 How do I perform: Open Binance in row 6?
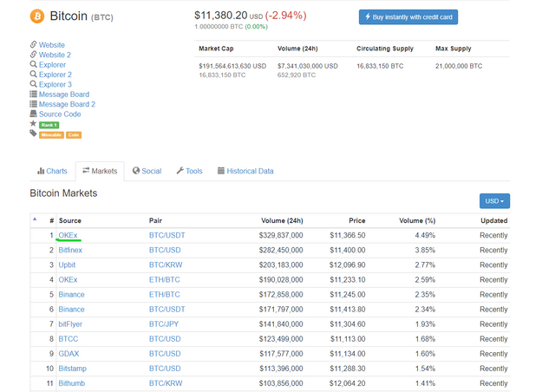71,310
